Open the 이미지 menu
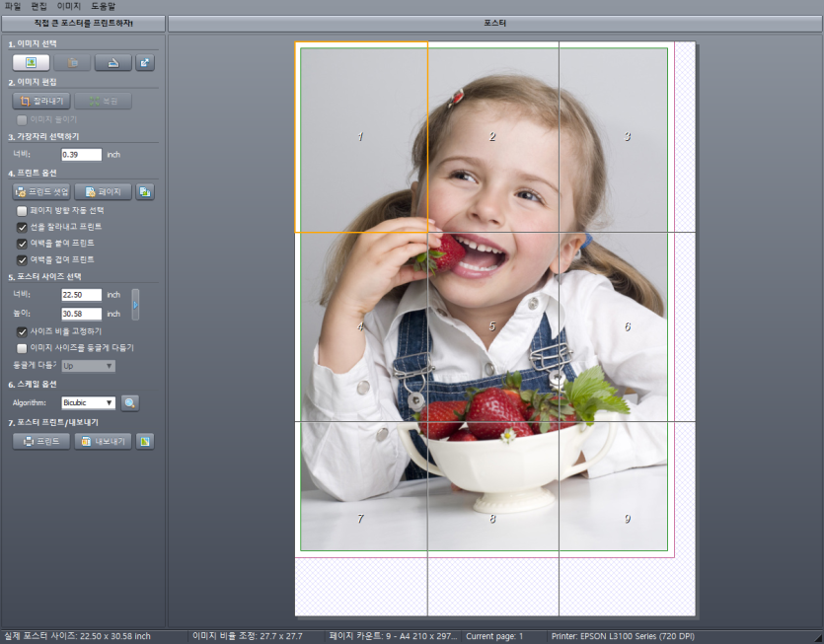This screenshot has height=644, width=824. (x=69, y=6)
